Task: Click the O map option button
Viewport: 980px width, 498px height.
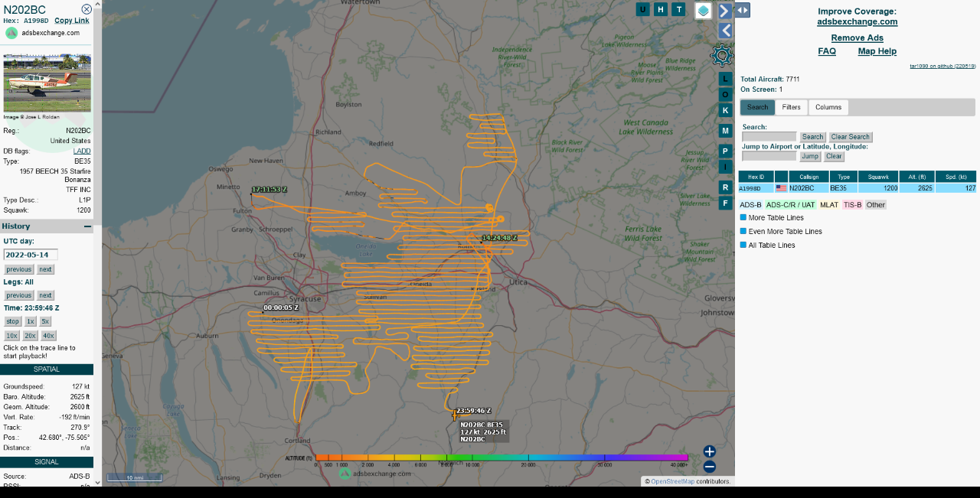Action: (x=726, y=94)
